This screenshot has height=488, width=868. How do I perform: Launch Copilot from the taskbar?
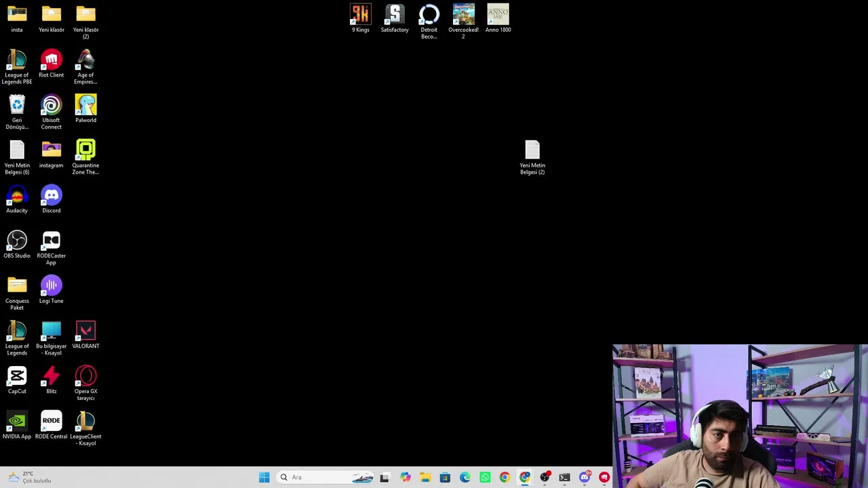tap(405, 477)
